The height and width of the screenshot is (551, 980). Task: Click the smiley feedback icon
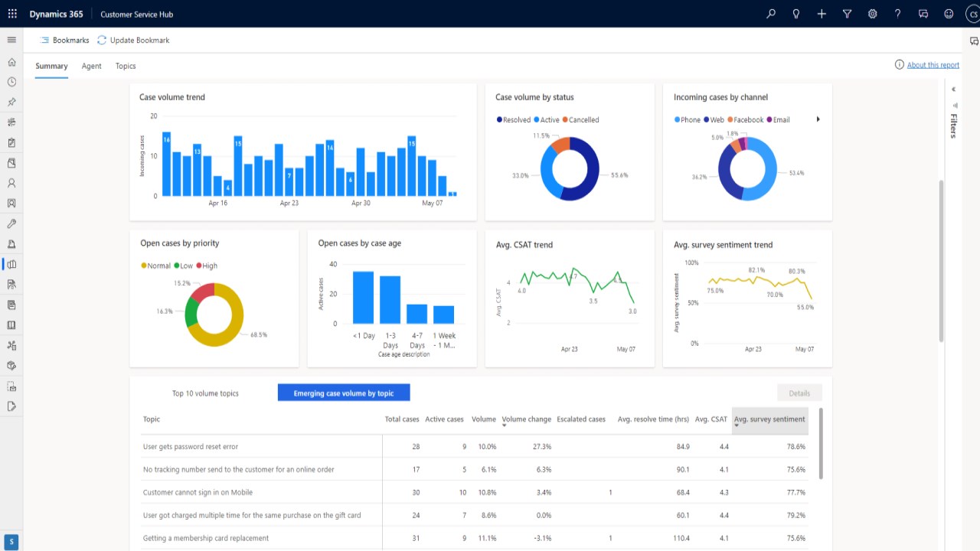coord(949,14)
